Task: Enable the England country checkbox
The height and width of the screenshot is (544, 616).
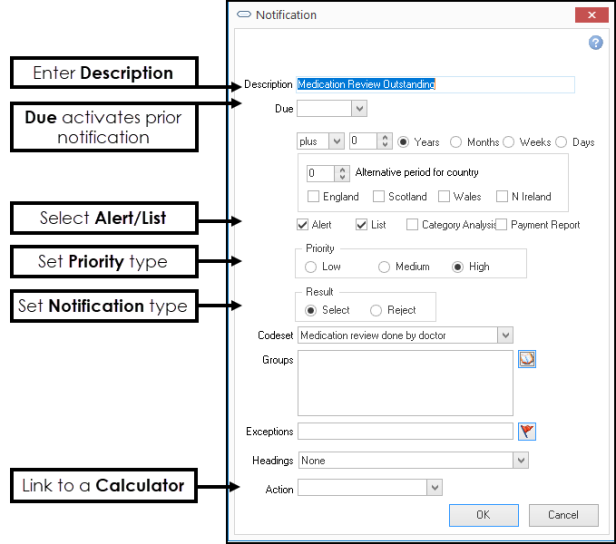Action: [314, 197]
